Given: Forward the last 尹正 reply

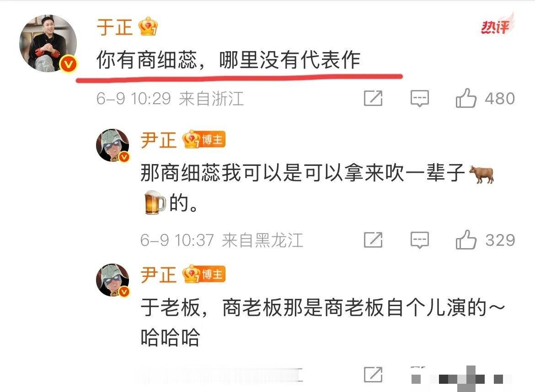Looking at the screenshot, I should pyautogui.click(x=373, y=375).
